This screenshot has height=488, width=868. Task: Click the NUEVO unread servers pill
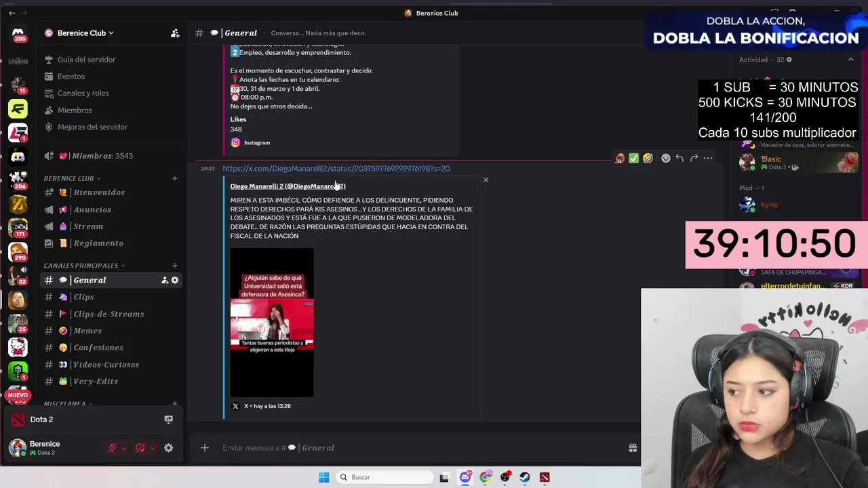click(18, 395)
